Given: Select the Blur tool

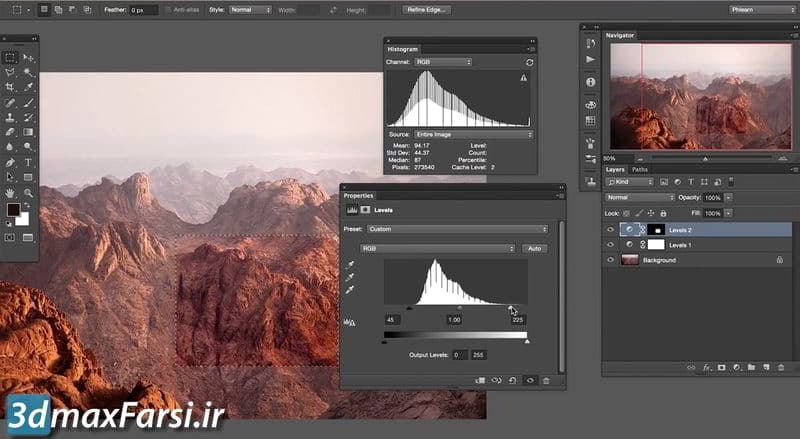Looking at the screenshot, I should click(x=10, y=147).
